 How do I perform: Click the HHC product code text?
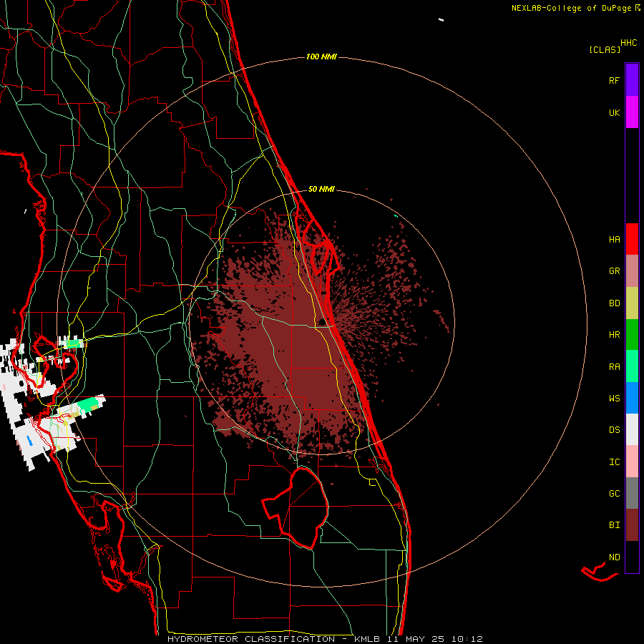tap(628, 43)
